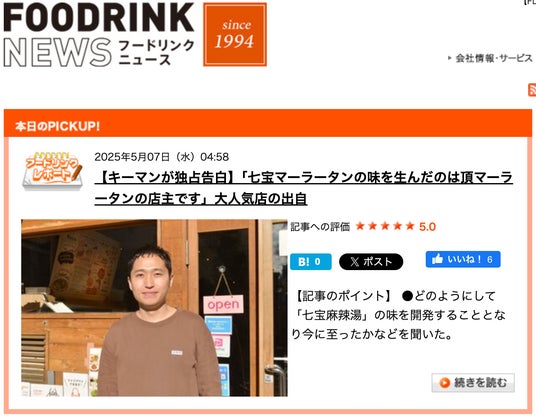Viewport: 536px width, 417px height.
Task: Click the like count number 6
Action: click(x=490, y=260)
